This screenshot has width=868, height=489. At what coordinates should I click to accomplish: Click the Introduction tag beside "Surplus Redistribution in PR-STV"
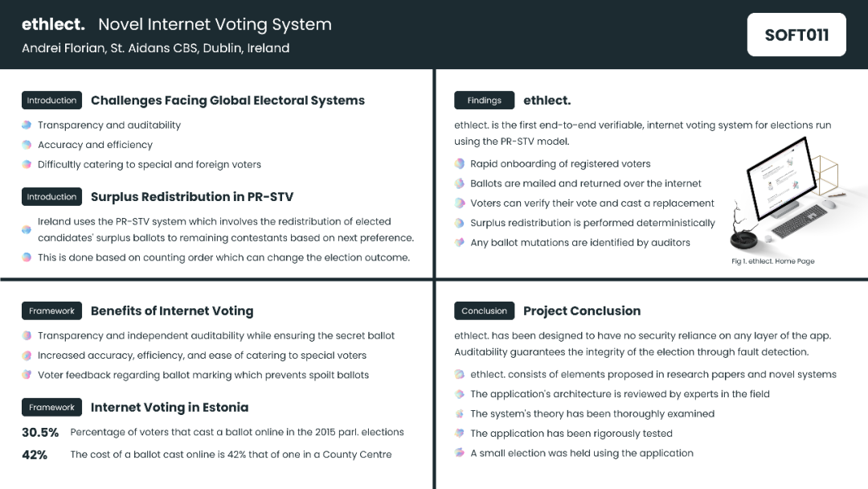(x=51, y=197)
